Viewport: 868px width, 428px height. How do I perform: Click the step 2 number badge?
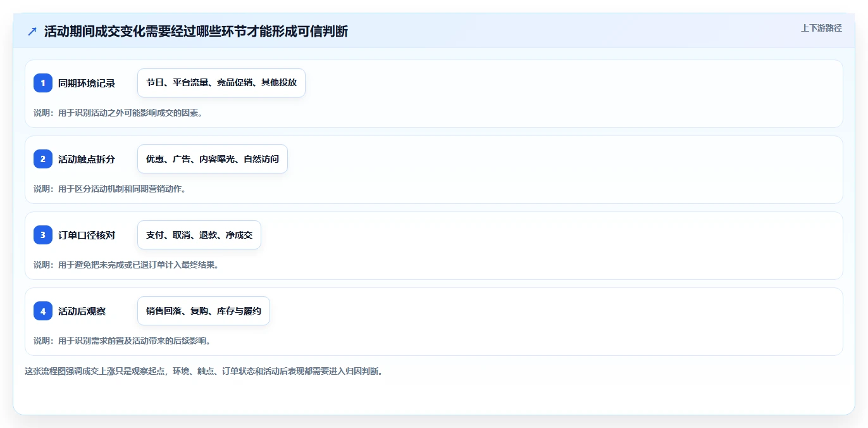coord(43,159)
